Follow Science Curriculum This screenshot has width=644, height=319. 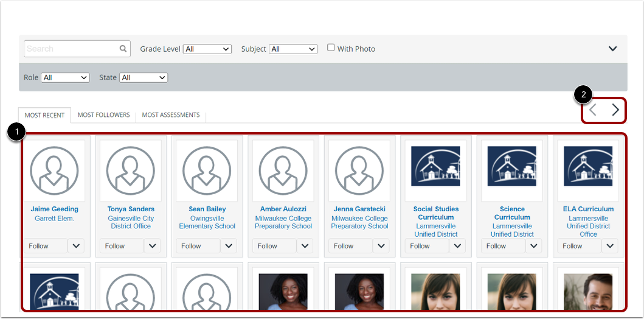click(x=503, y=246)
